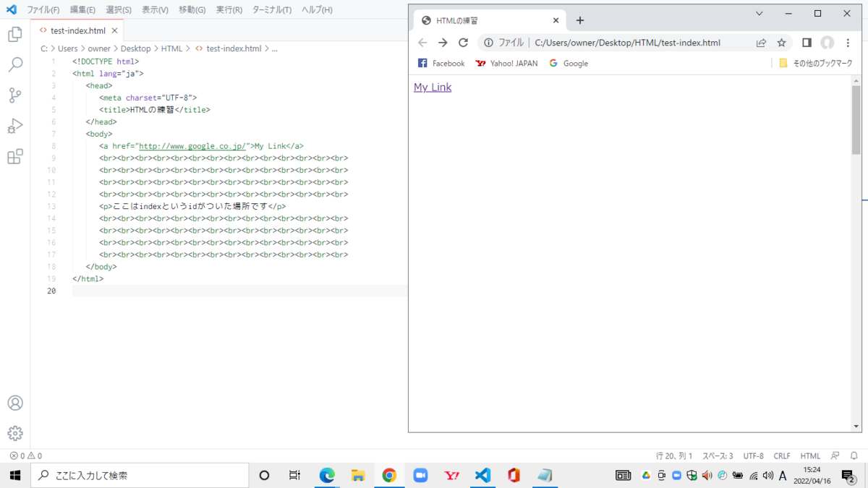Open File Explorer from the taskbar
The height and width of the screenshot is (488, 868).
tap(358, 475)
